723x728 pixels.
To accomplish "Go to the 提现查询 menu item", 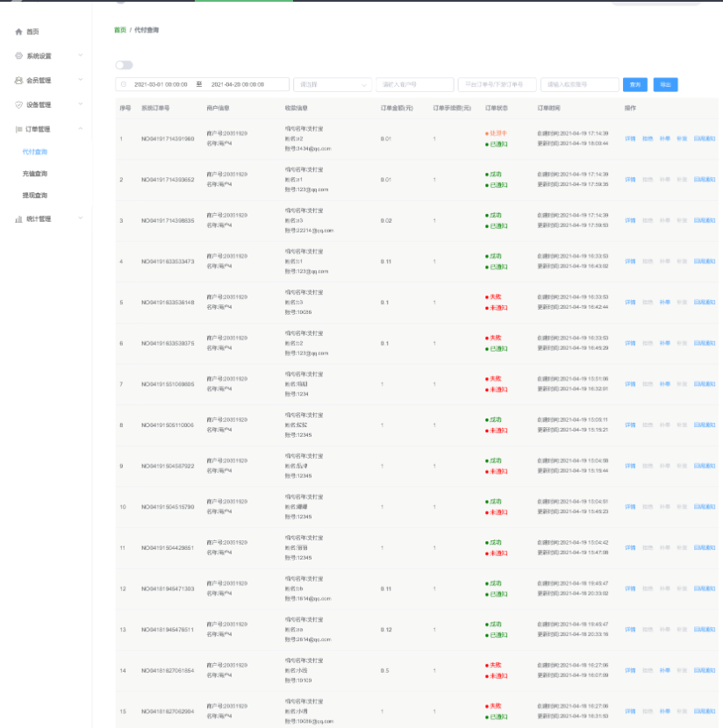I will (35, 196).
